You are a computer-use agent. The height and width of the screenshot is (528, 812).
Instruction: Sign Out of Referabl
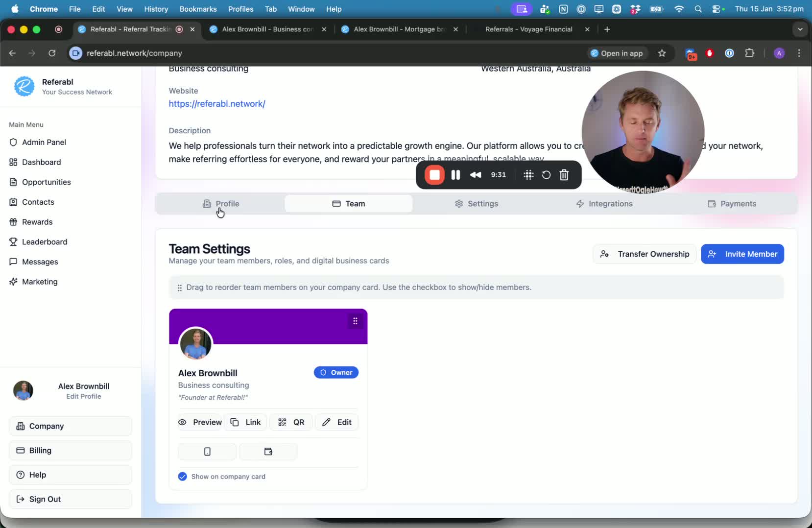tap(71, 499)
